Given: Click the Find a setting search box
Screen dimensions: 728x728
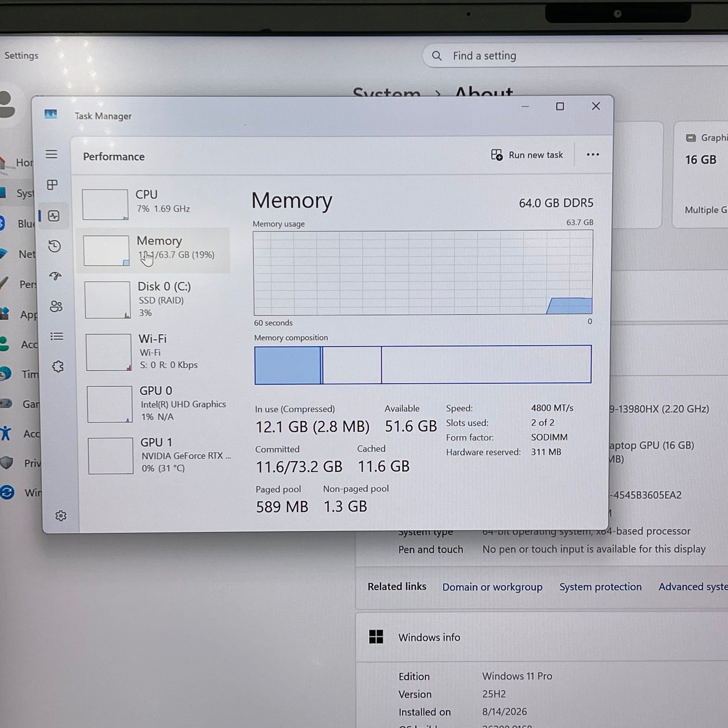Looking at the screenshot, I should pyautogui.click(x=575, y=56).
